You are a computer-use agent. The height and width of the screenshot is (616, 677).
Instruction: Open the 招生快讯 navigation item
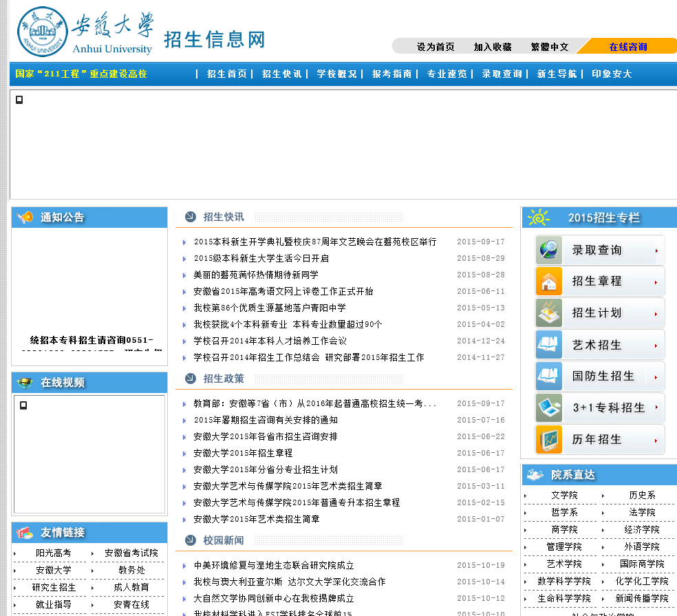(282, 74)
